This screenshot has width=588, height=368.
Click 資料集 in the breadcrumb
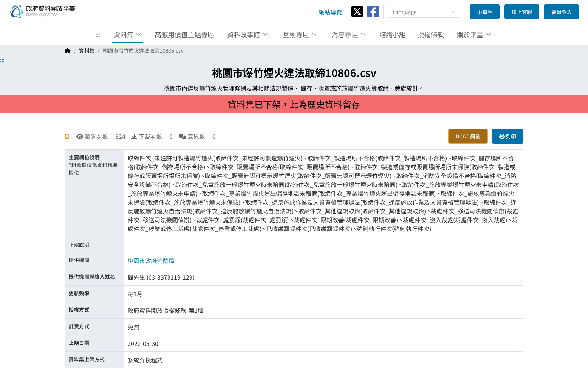click(x=87, y=51)
